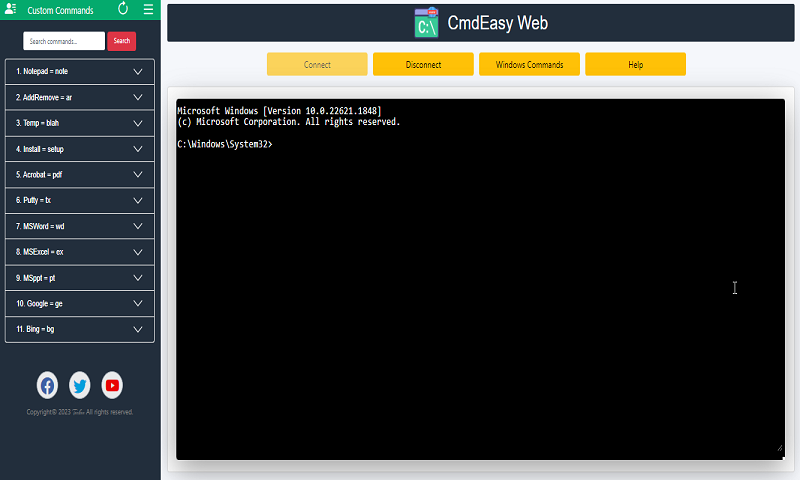Select the '9. MSppt = pt' text
Image resolution: width=800 pixels, height=480 pixels.
pyautogui.click(x=35, y=278)
